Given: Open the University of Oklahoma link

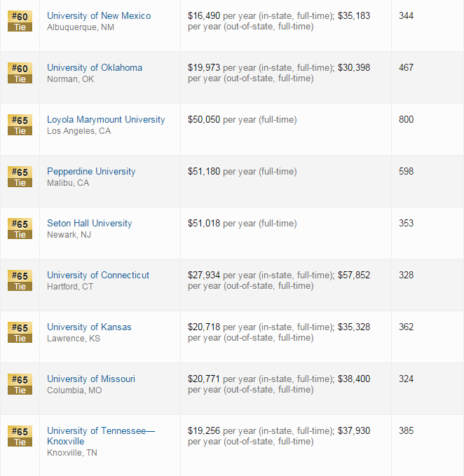Looking at the screenshot, I should (95, 68).
